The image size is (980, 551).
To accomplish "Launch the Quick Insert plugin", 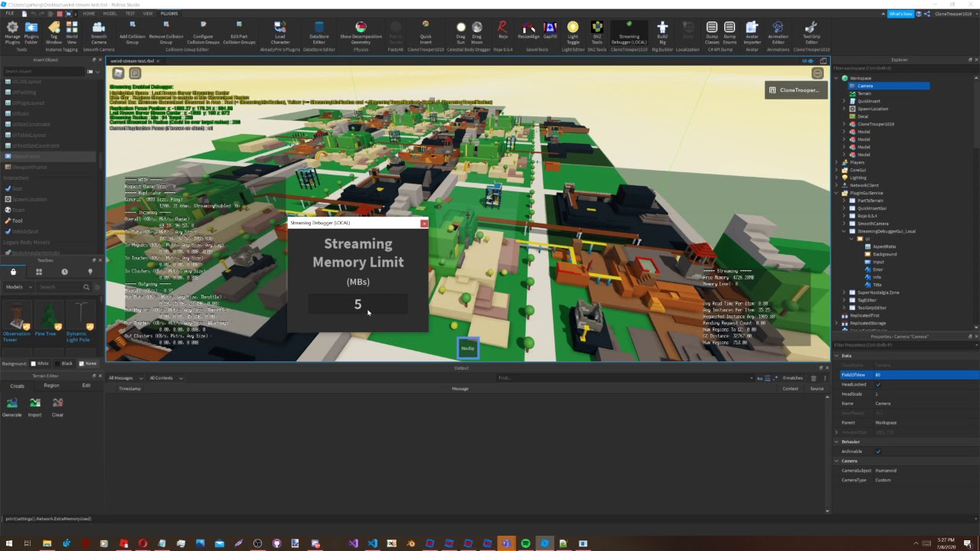I will pos(426,32).
